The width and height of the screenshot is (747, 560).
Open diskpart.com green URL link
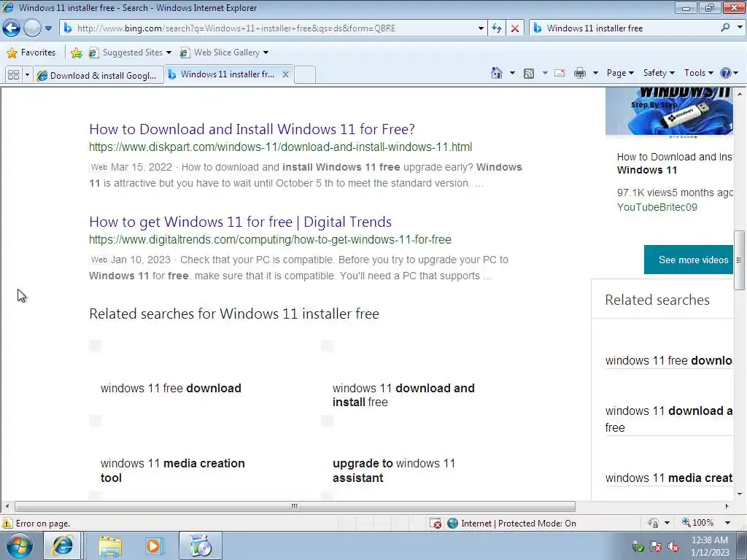pos(281,147)
